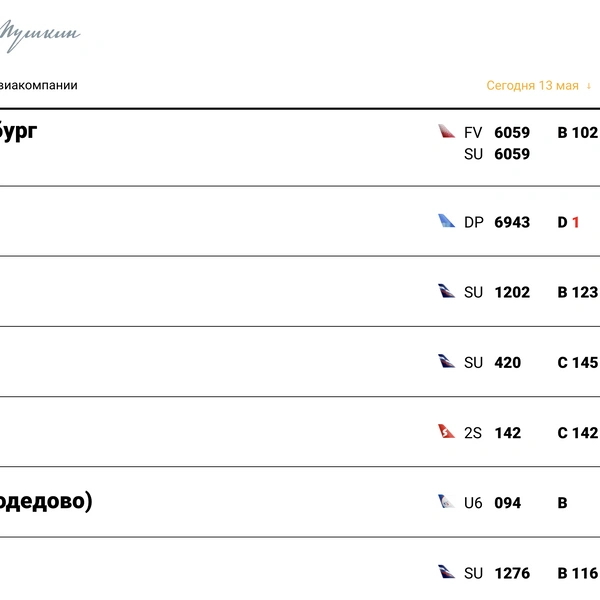600x600 pixels.
Task: Click the Pobeda tail icon for DP 6943
Action: point(446,221)
